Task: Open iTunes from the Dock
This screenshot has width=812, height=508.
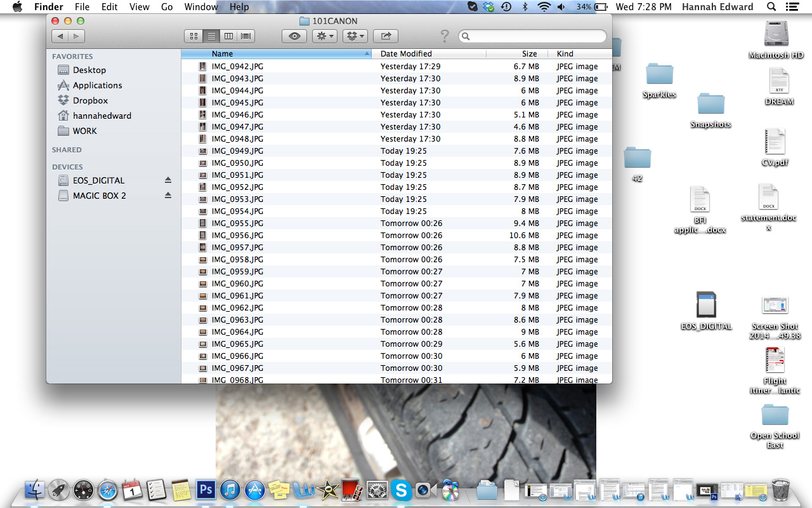Action: click(230, 490)
